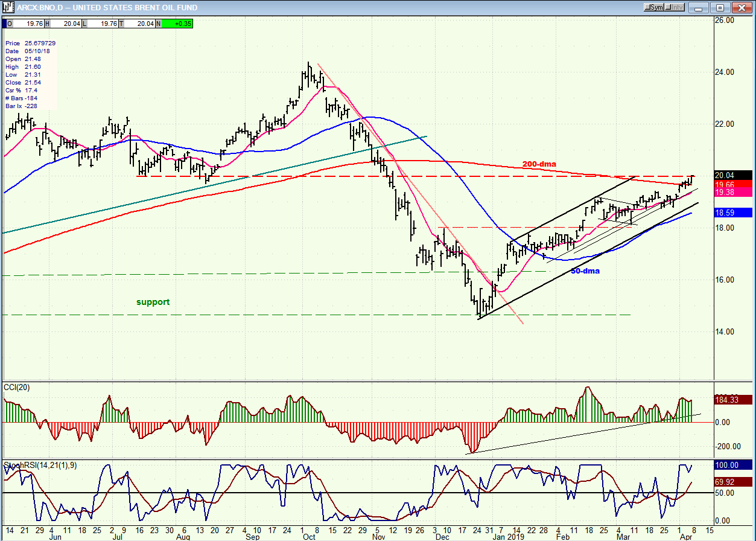Click the 184.33 CCI value tag
The image size is (756, 541).
click(734, 399)
